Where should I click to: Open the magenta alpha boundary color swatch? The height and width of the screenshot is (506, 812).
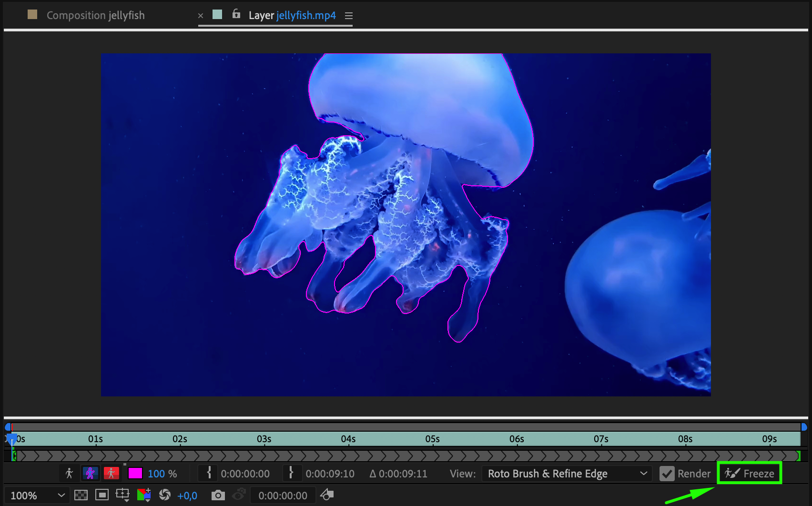(135, 473)
